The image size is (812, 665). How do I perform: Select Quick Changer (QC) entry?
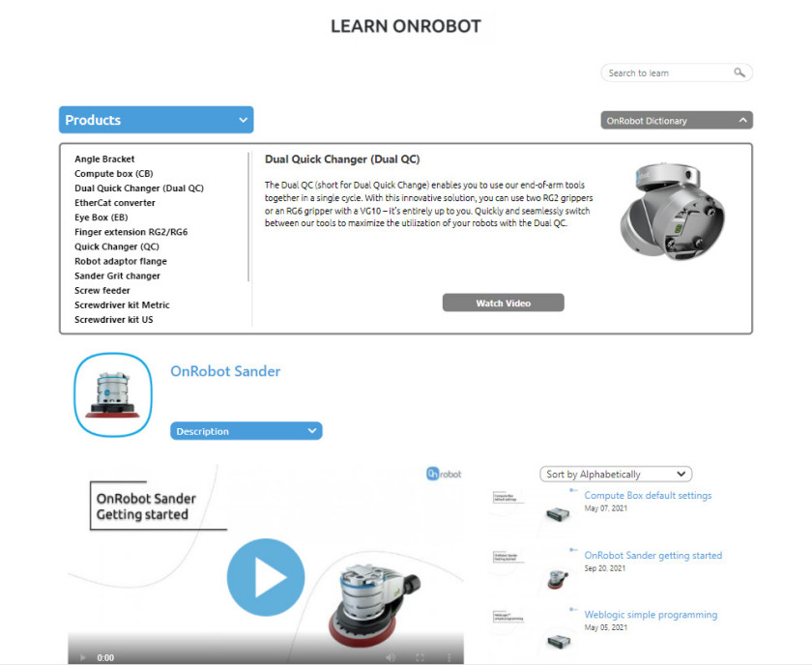(117, 246)
